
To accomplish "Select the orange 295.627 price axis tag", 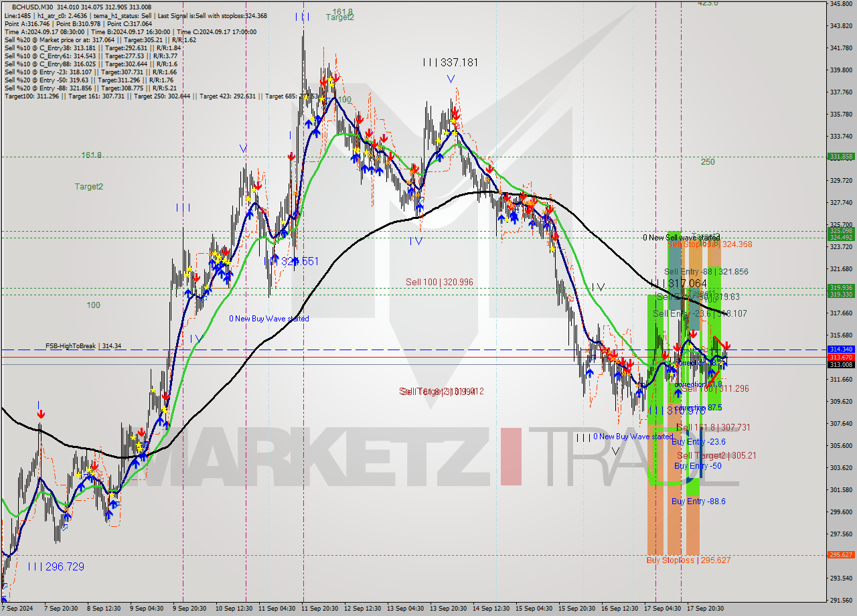I will pos(841,555).
